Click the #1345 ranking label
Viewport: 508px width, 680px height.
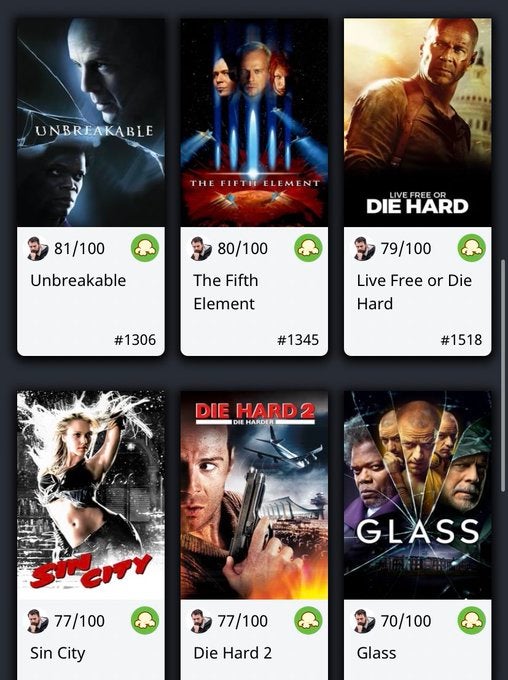click(x=298, y=340)
